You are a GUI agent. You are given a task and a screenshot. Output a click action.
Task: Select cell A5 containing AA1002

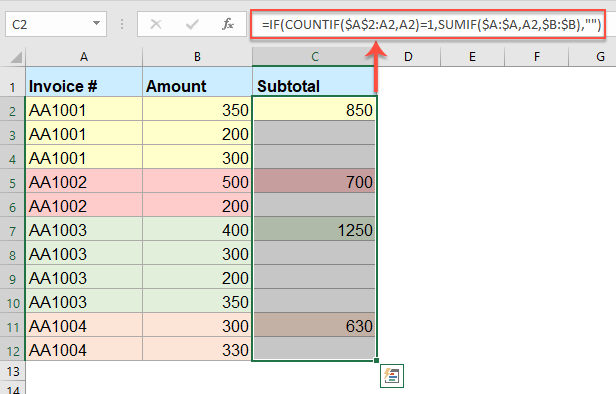[84, 181]
